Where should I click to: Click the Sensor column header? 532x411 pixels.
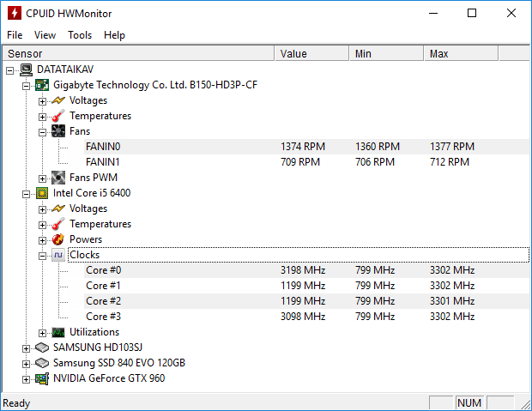(x=138, y=53)
